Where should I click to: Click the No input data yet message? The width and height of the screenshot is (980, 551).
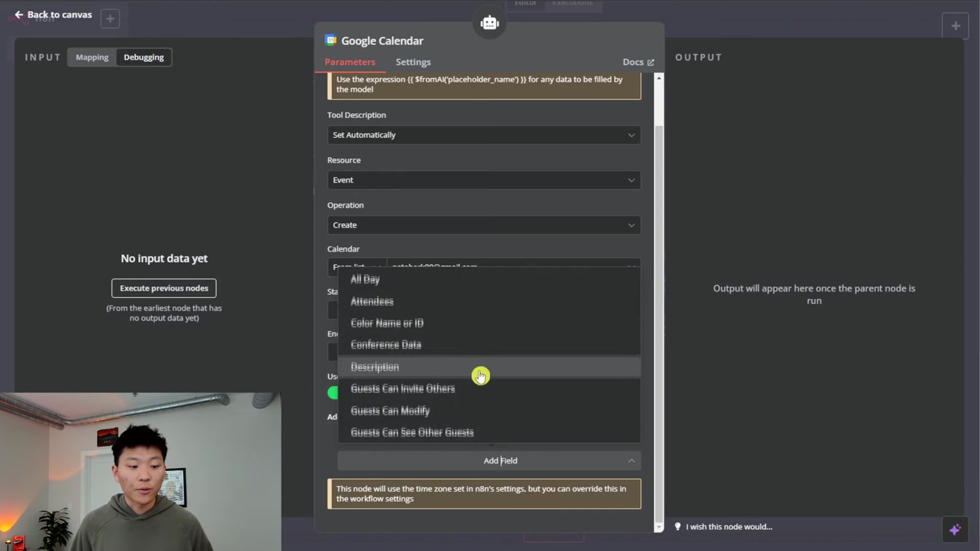(164, 259)
